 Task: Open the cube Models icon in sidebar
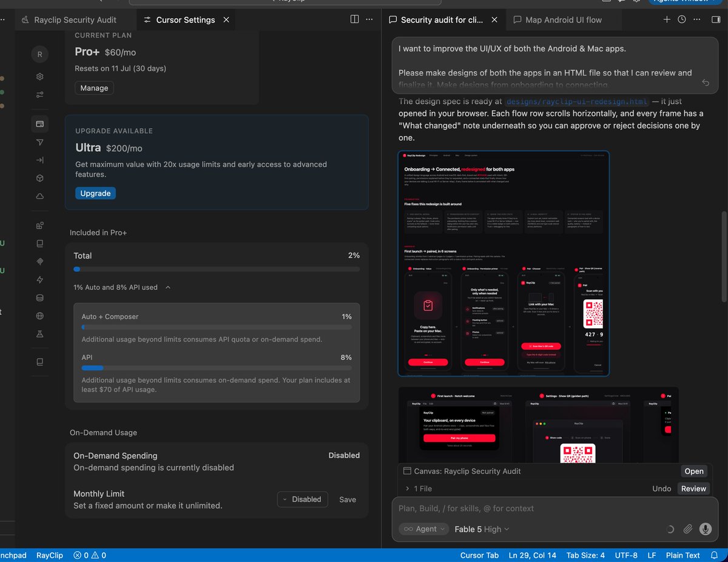[x=40, y=178]
